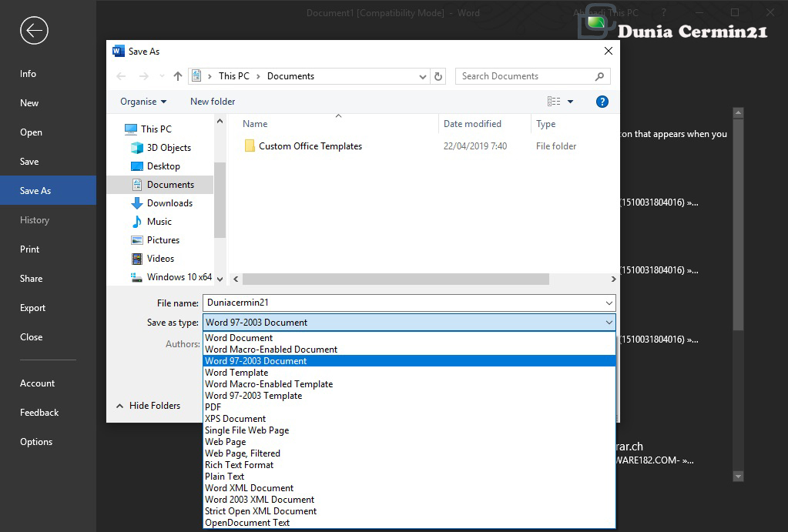Click Options in backstage sidebar

(x=49, y=442)
